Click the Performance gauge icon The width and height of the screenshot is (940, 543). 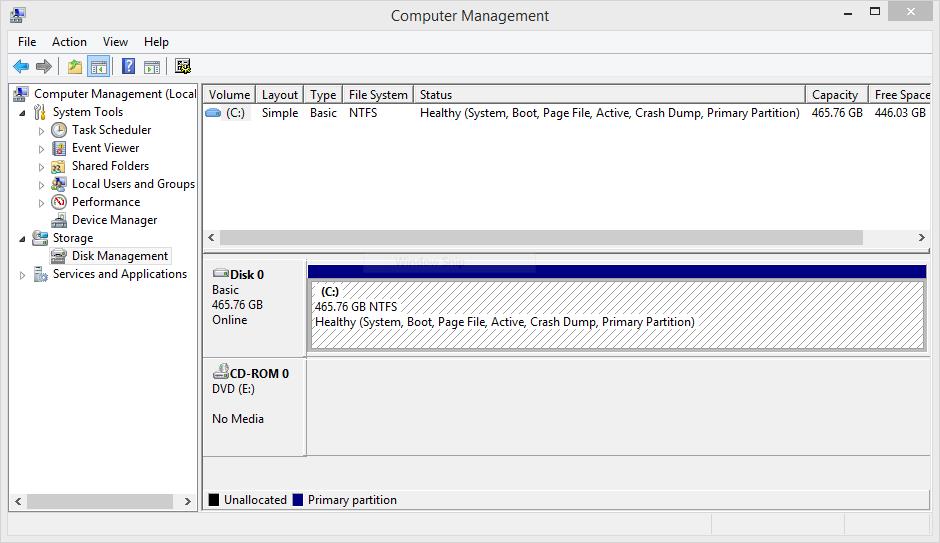[x=59, y=202]
